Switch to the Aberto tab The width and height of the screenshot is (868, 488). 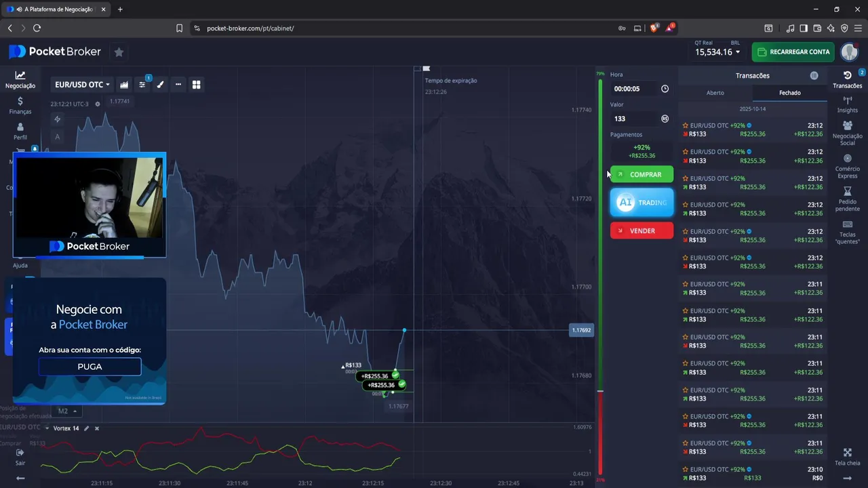pos(715,93)
